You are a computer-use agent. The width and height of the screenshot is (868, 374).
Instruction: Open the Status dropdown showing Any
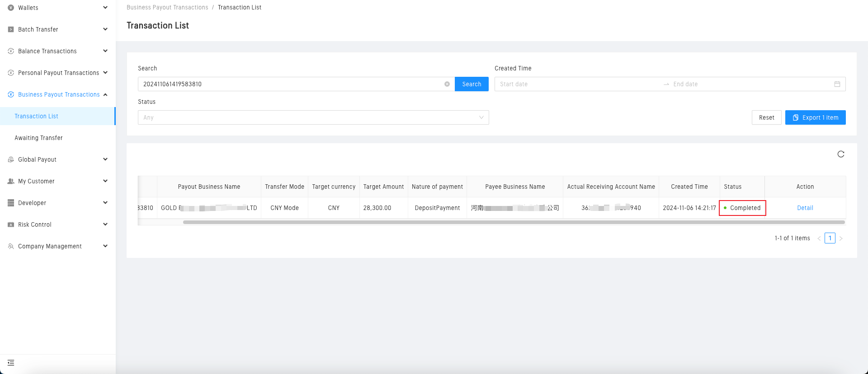coord(313,117)
